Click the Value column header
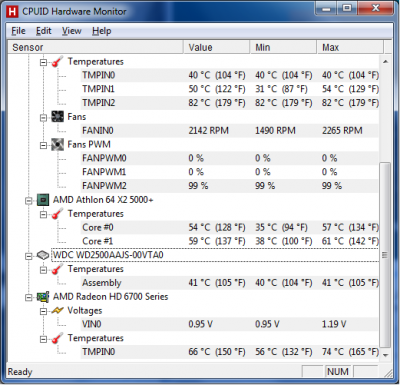 (x=217, y=47)
